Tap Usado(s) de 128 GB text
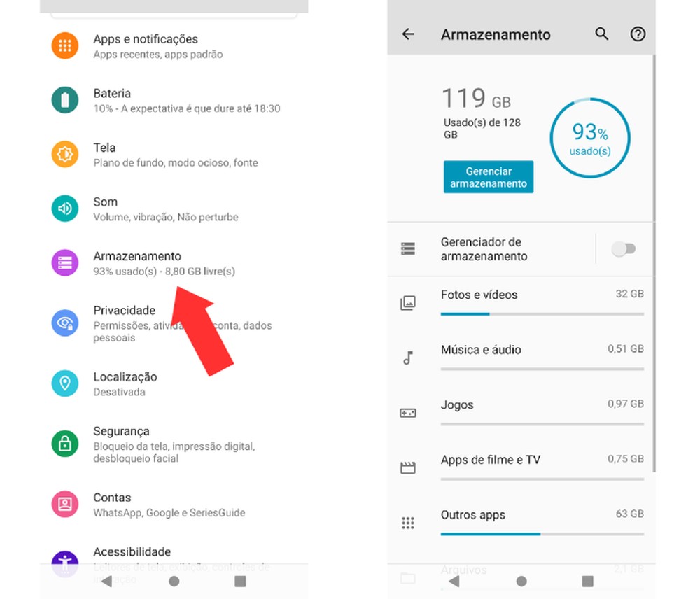Screen dimensions: 700x599 coord(482,129)
